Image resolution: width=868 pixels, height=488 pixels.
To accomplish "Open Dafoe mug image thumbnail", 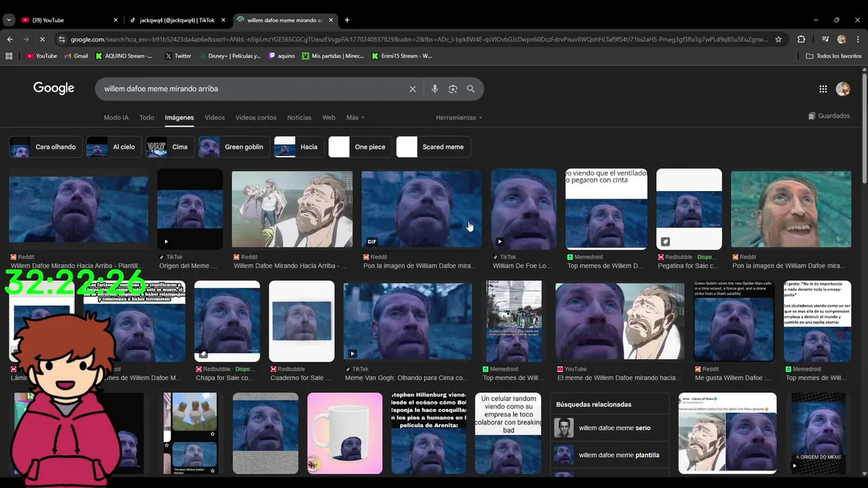I will point(344,434).
